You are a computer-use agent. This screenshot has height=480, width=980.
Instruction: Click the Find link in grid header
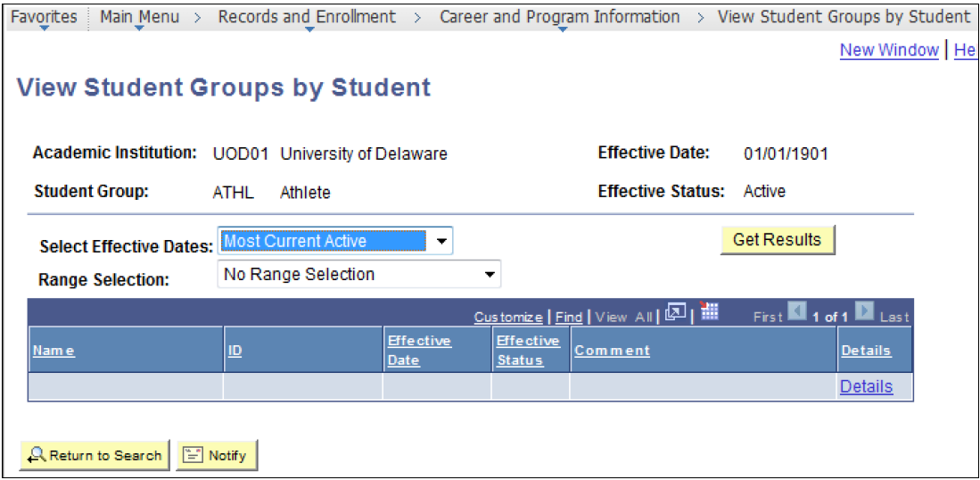point(569,317)
